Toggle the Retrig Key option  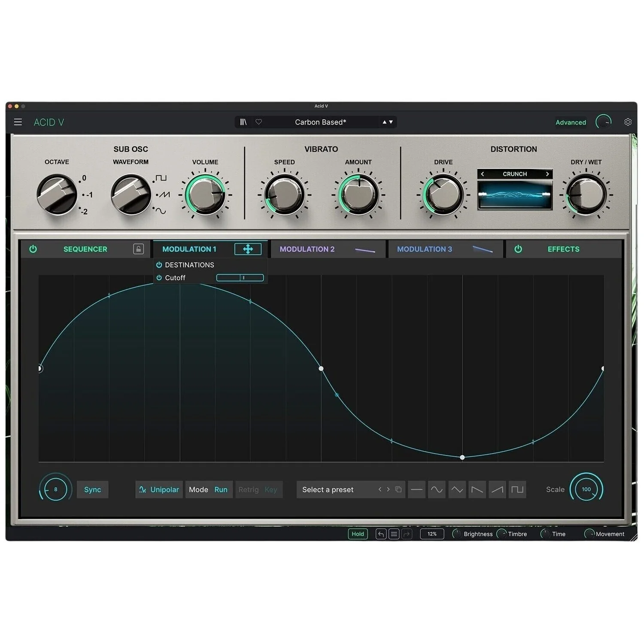click(x=258, y=489)
